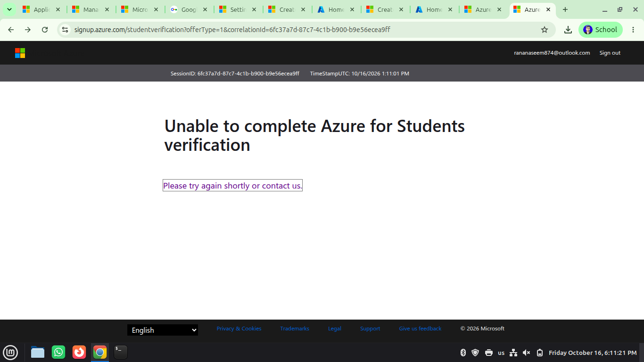Open the Chrome downloads panel
This screenshot has width=644, height=362.
(568, 30)
